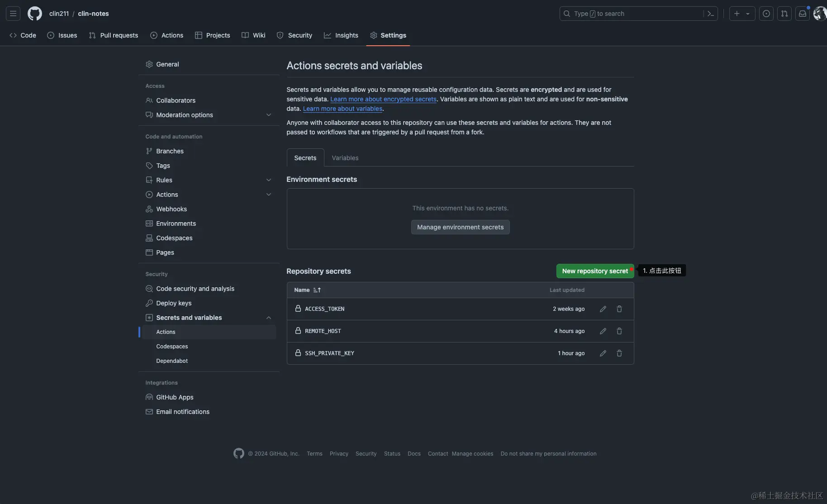Open the command palette icon
The width and height of the screenshot is (827, 504).
coord(711,14)
